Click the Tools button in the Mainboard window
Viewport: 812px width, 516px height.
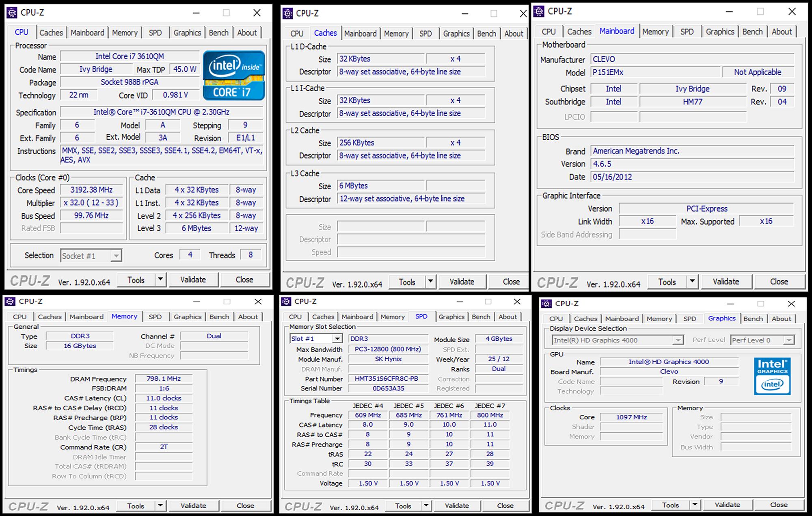click(x=667, y=282)
